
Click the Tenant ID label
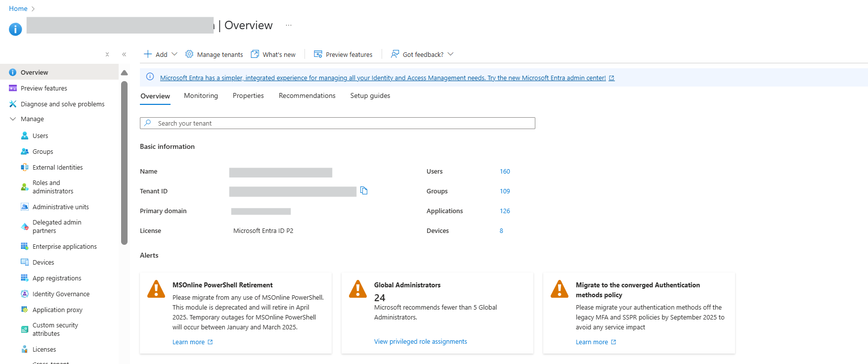point(154,191)
